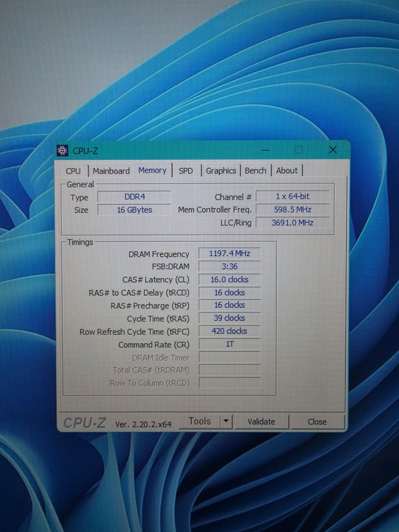Go to the About tab

pos(287,171)
